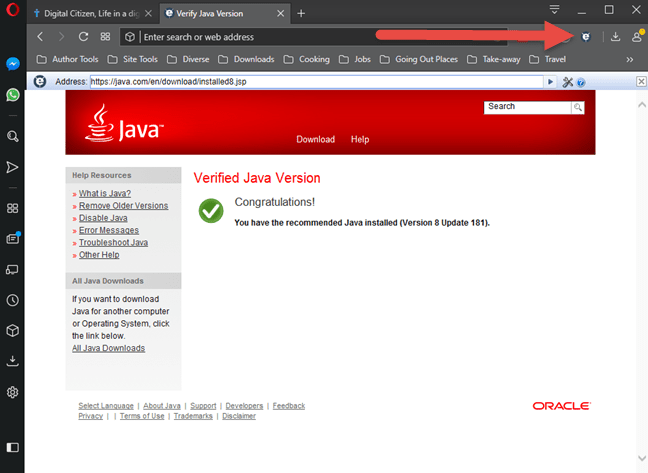Open Going Out Places bookmark folder
Image resolution: width=648 pixels, height=473 pixels.
[x=419, y=59]
